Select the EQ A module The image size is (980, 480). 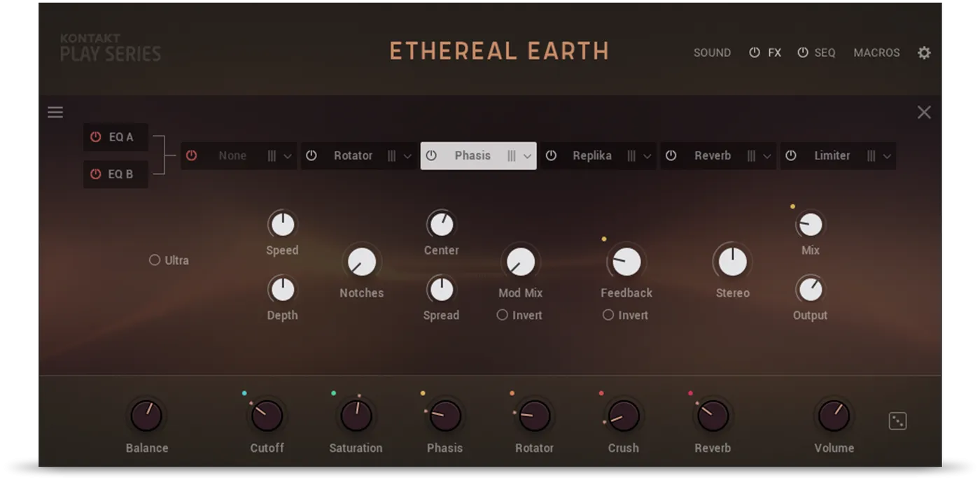[115, 137]
